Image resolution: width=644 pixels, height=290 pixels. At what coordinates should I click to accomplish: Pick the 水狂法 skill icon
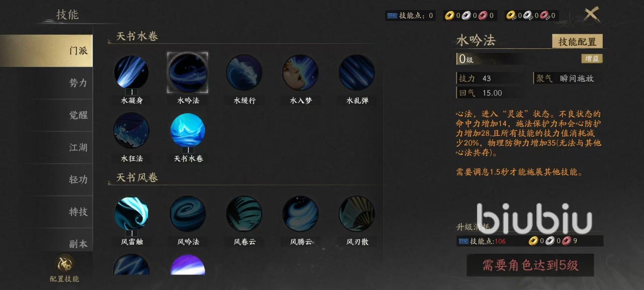point(131,130)
